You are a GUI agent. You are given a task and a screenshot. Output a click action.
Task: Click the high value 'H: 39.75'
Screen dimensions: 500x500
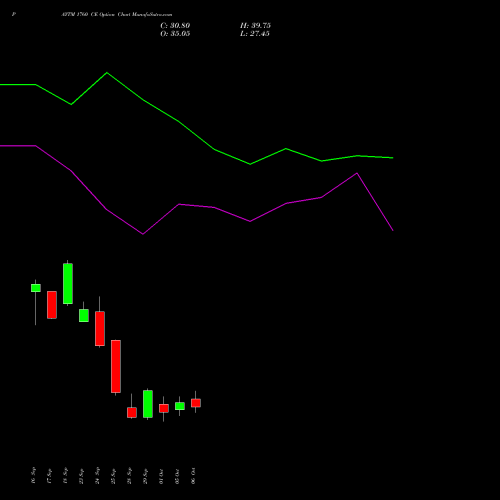255,26
